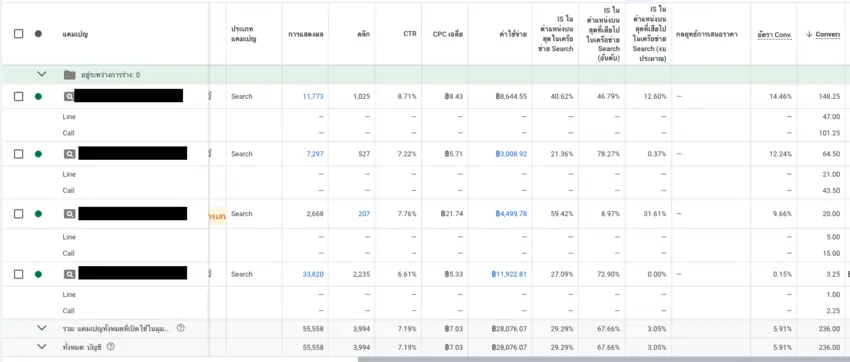
Task: Click the 2,235 clicks cell
Action: coord(362,274)
